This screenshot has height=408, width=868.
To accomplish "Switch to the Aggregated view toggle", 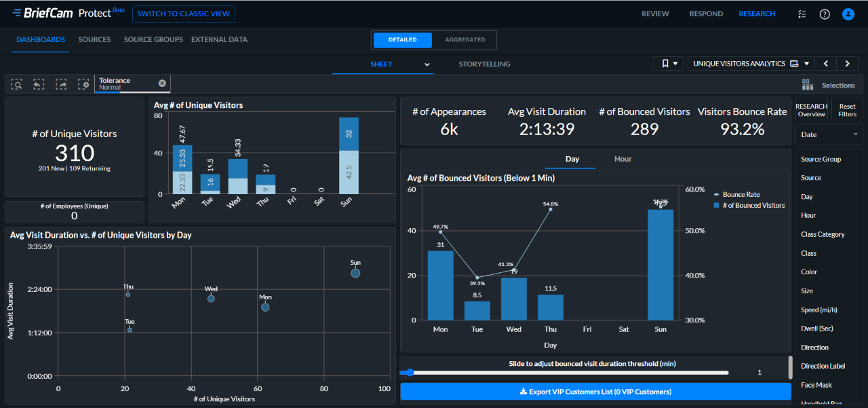I will [465, 40].
